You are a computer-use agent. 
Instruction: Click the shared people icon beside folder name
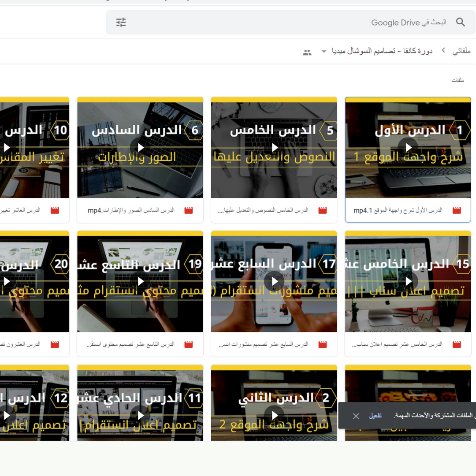tap(307, 52)
